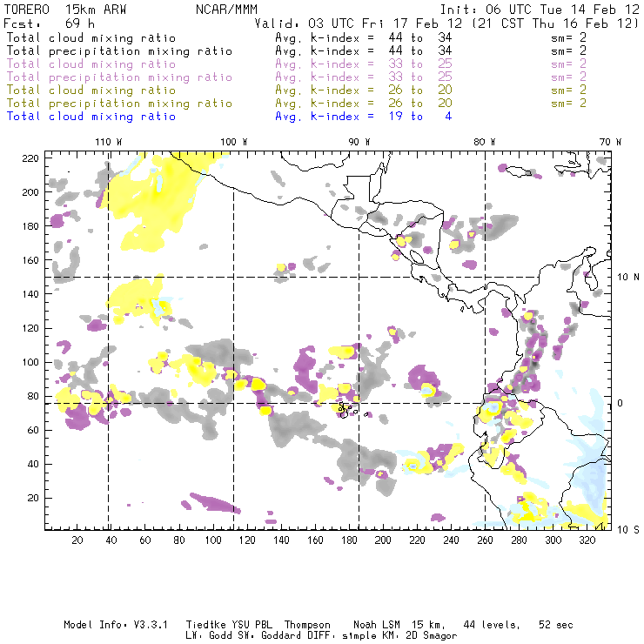
Task: Click the purple "Total precipitation mixing ratio" legend label
Action: (x=119, y=77)
